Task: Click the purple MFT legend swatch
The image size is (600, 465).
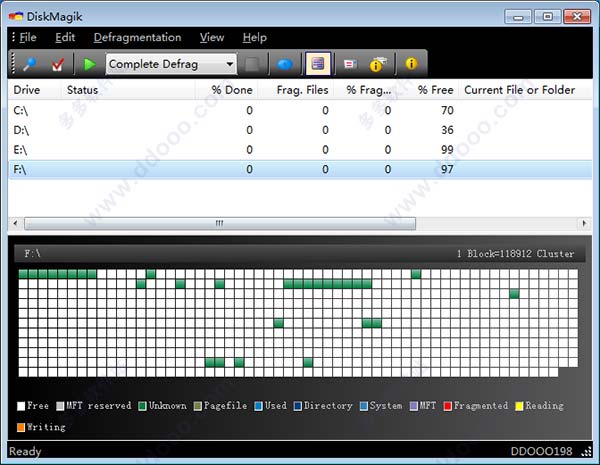Action: 414,406
